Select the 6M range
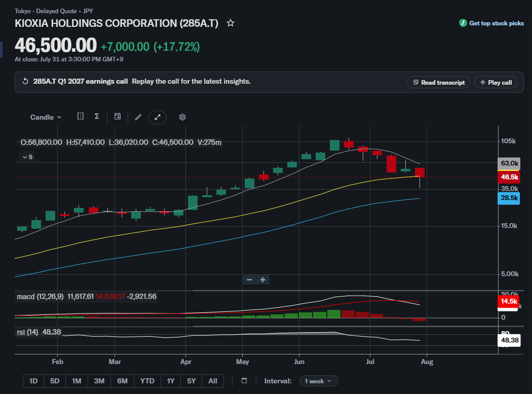The width and height of the screenshot is (532, 394). click(x=123, y=381)
